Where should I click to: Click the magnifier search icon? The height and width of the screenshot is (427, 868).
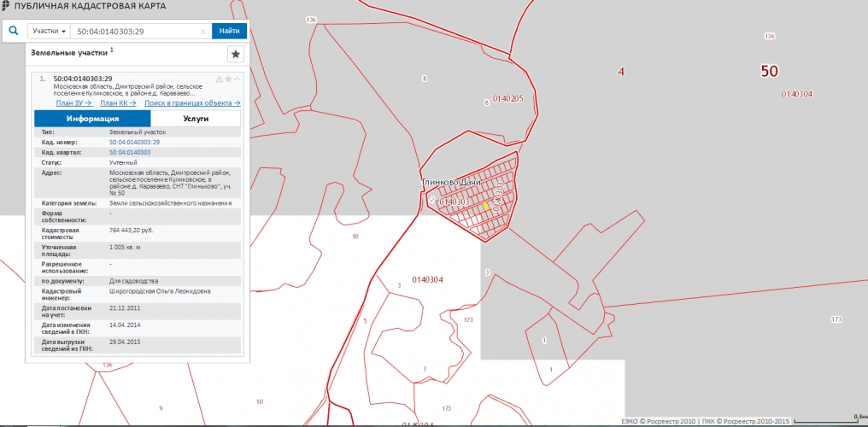(14, 31)
